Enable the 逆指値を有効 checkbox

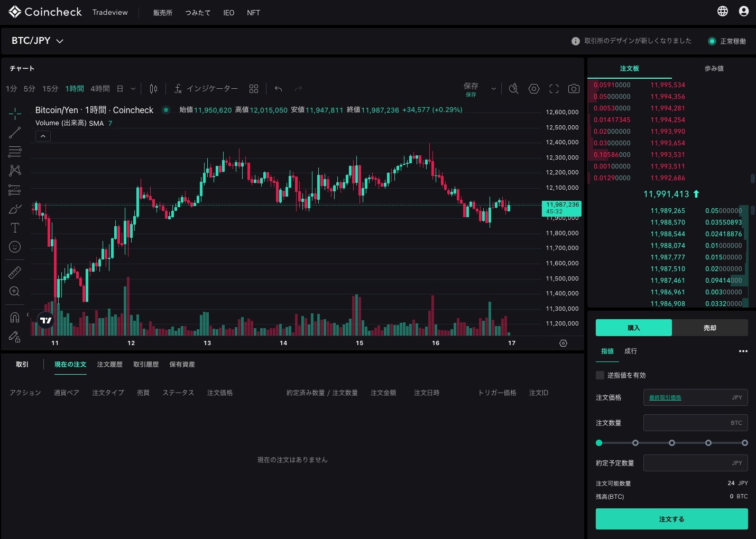[x=600, y=375]
